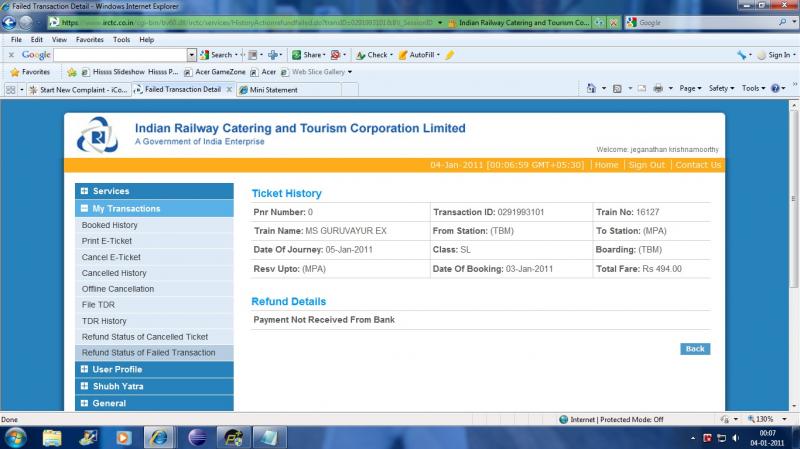Open the Edit menu
The height and width of the screenshot is (449, 800).
(36, 39)
